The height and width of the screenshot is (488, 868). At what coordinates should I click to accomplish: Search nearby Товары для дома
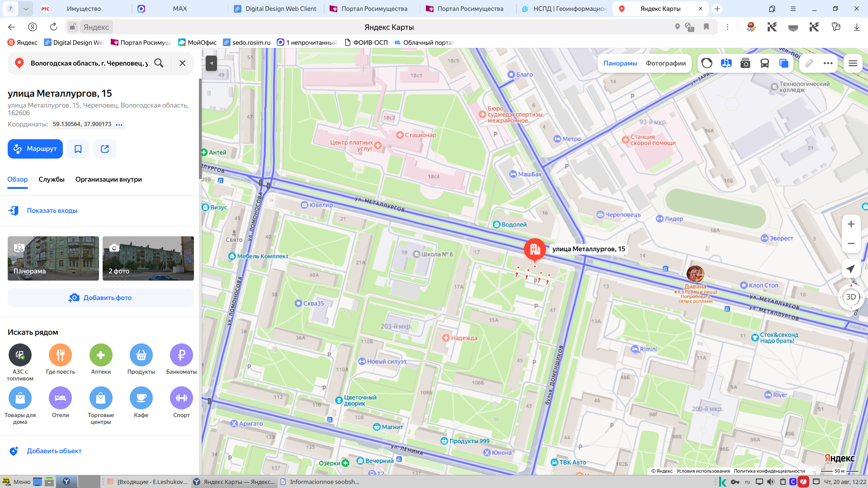20,405
